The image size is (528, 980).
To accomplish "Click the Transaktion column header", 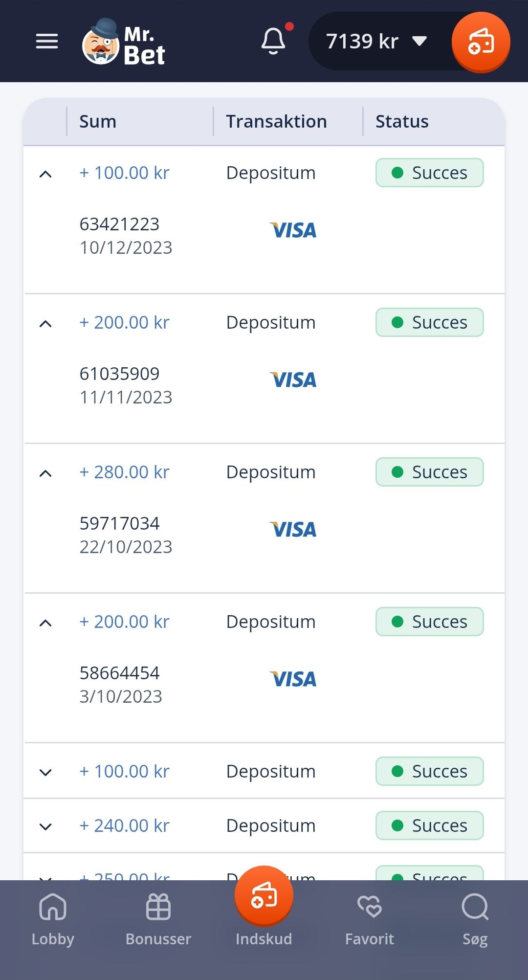I will (276, 121).
